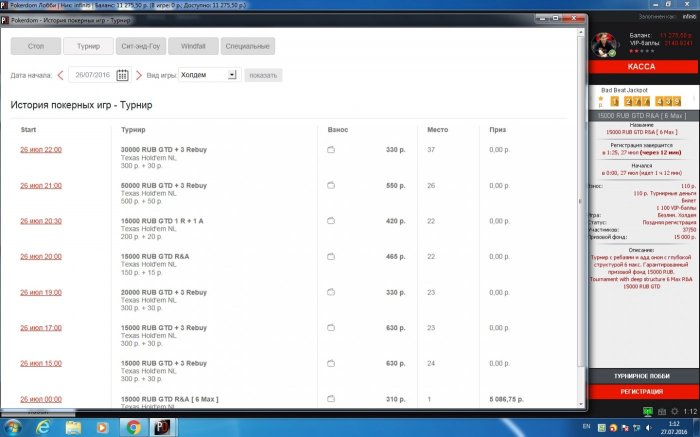The image size is (700, 437).
Task: Open the 26 июл 21:00 tournament link
Action: [x=41, y=185]
